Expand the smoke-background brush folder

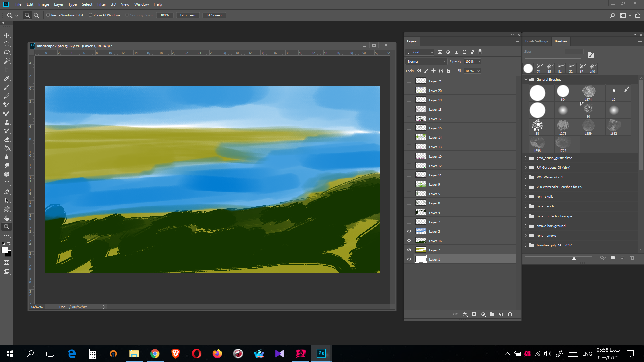coord(526,226)
